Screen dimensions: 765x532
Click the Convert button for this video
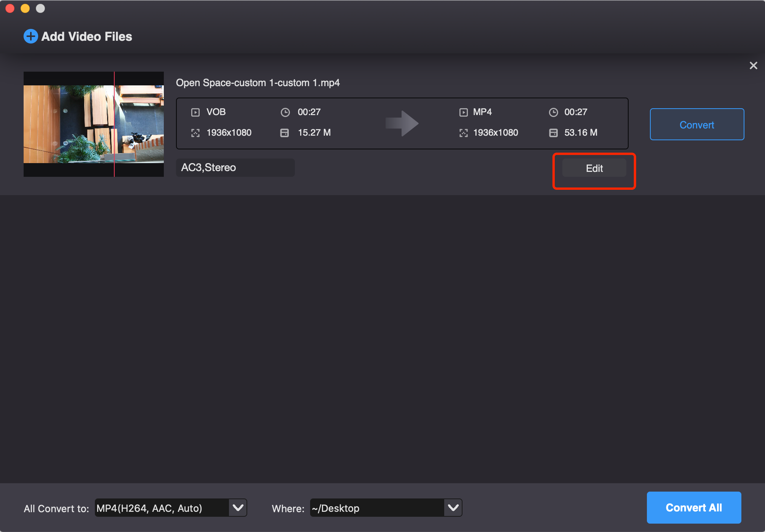[697, 125]
